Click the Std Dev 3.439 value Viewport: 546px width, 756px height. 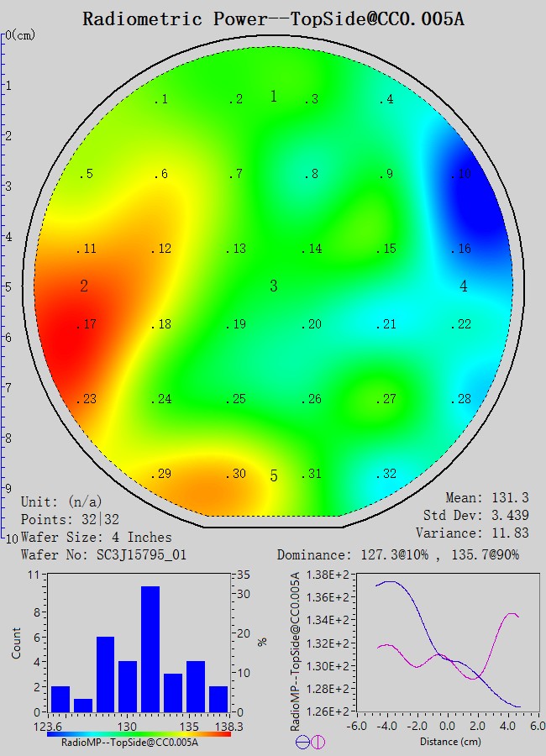(482, 516)
